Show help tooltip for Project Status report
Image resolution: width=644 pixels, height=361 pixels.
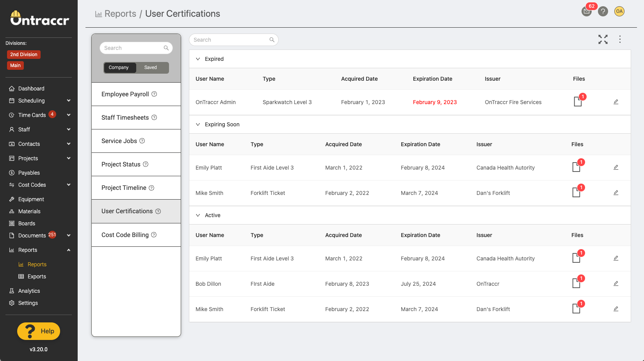tap(146, 164)
